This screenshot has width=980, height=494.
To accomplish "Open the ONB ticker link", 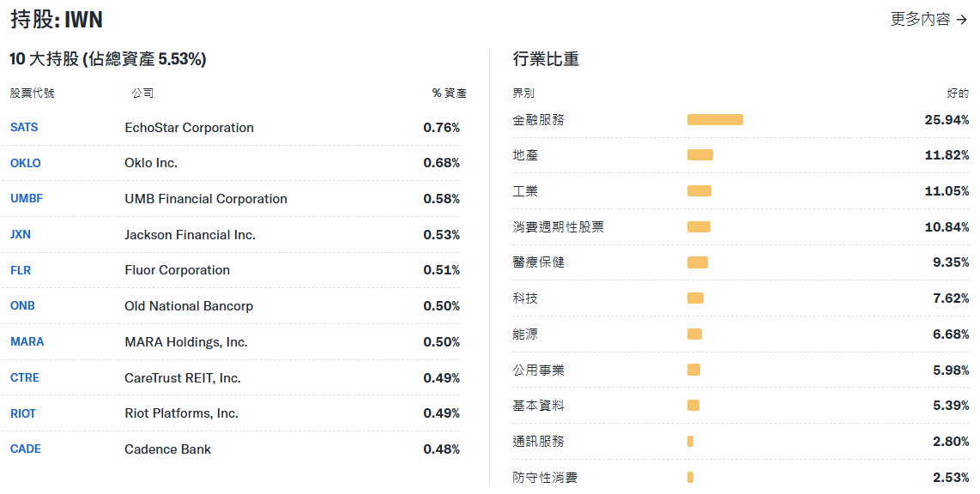I will point(22,306).
